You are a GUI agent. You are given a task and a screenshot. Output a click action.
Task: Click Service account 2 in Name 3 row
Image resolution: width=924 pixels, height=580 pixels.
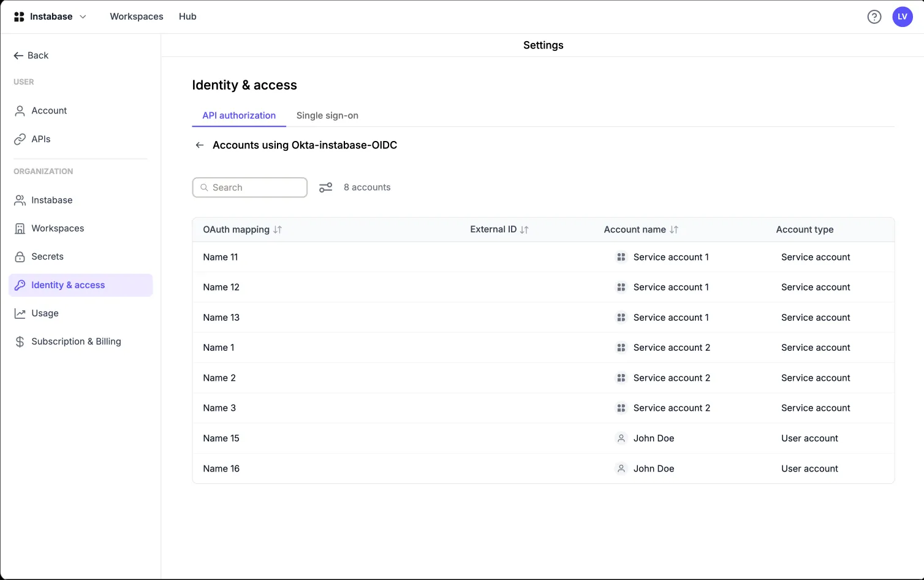(672, 408)
